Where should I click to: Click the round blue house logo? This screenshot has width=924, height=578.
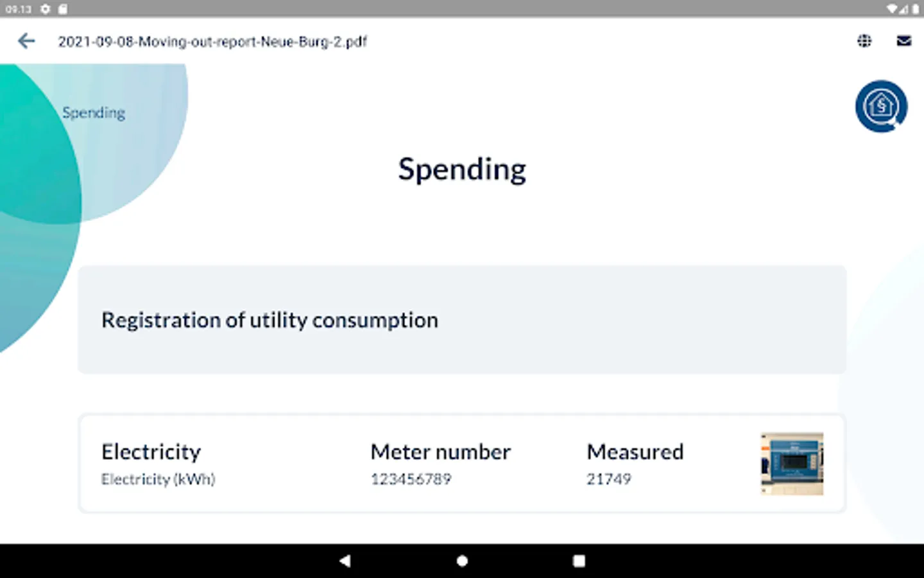[x=881, y=106]
